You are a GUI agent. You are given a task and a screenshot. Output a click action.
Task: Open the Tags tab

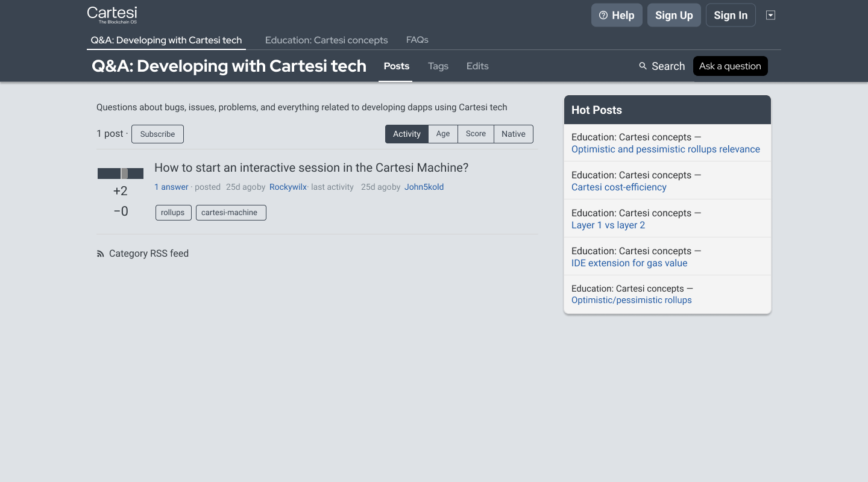coord(438,66)
